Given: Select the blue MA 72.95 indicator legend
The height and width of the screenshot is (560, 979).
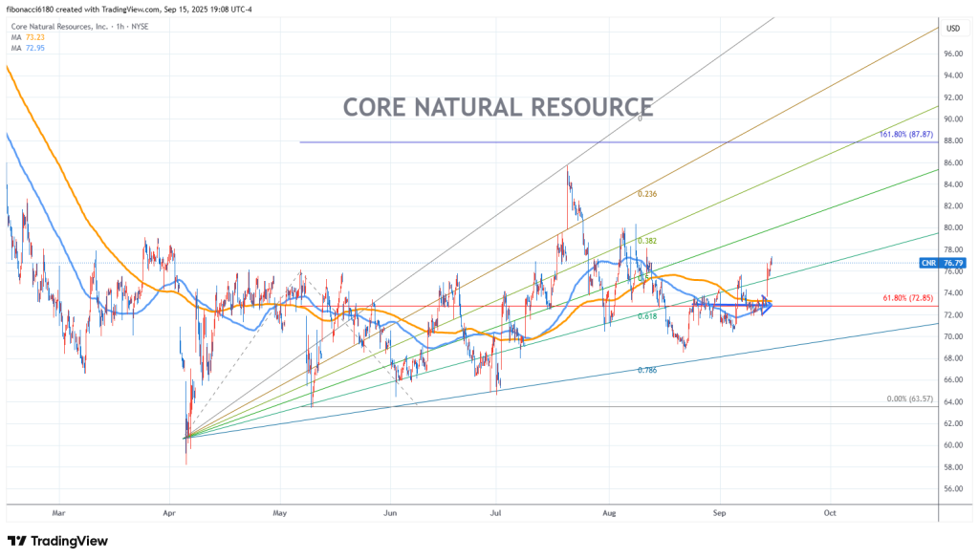Looking at the screenshot, I should point(28,48).
